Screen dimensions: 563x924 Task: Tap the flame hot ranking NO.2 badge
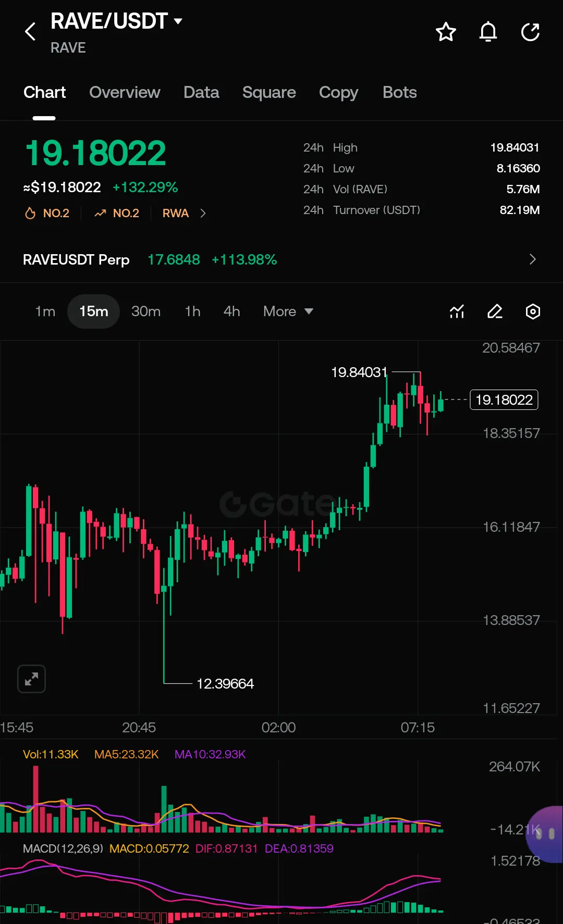coord(47,213)
